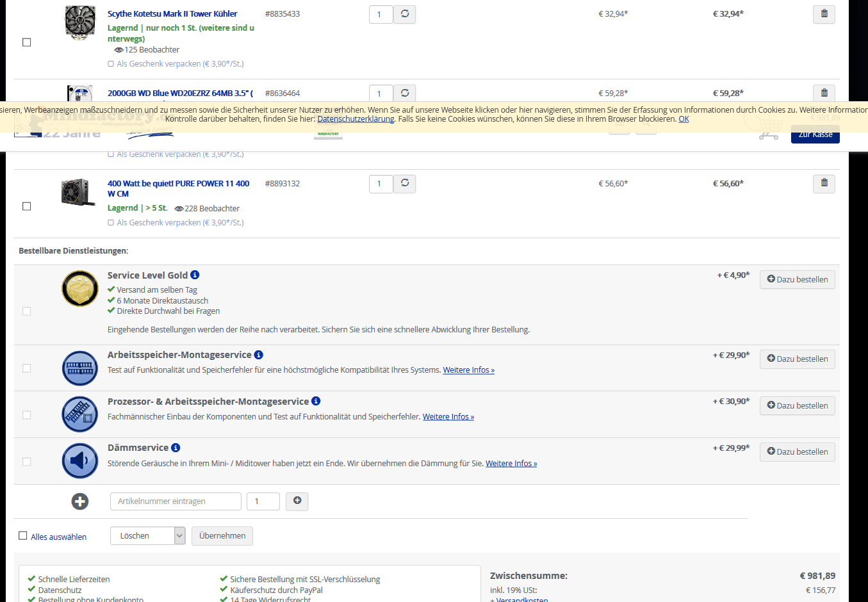Click the Zur Kasse button

click(815, 134)
